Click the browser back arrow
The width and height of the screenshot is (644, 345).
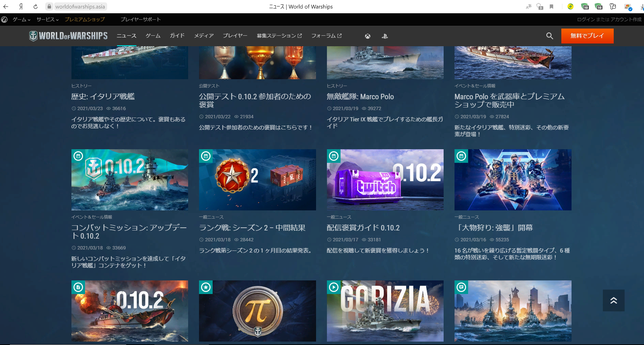coord(6,6)
